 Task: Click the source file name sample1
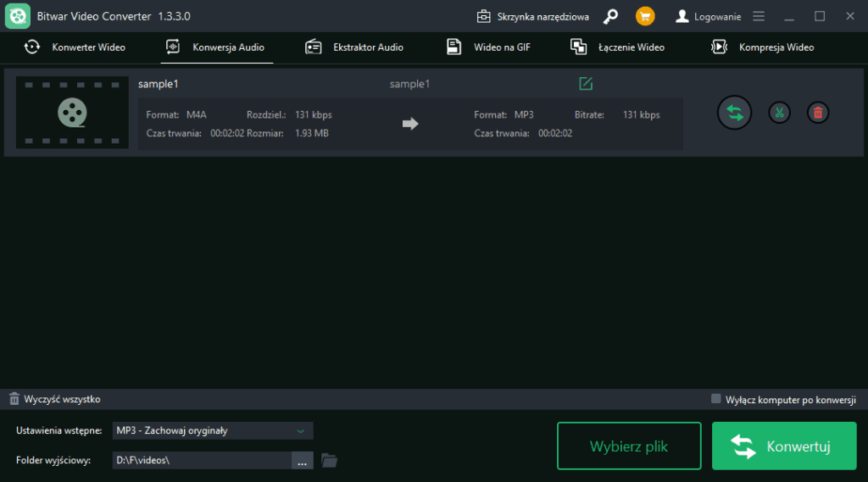(x=159, y=84)
